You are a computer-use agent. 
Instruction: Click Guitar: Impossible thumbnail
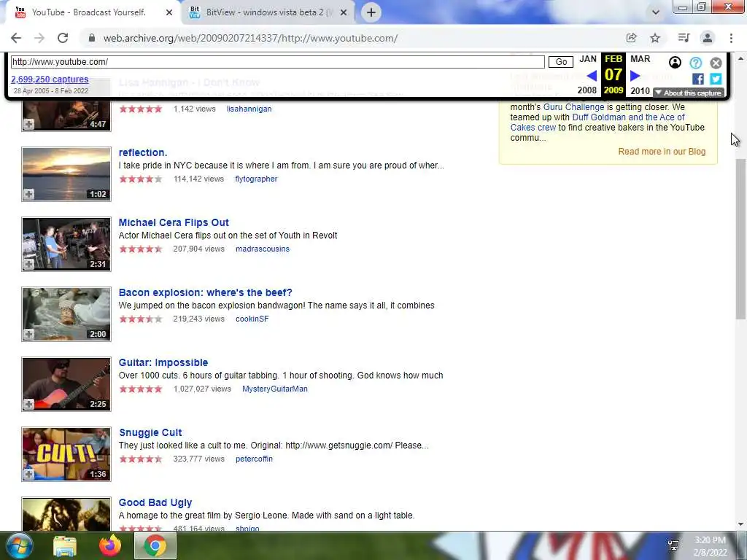[66, 384]
